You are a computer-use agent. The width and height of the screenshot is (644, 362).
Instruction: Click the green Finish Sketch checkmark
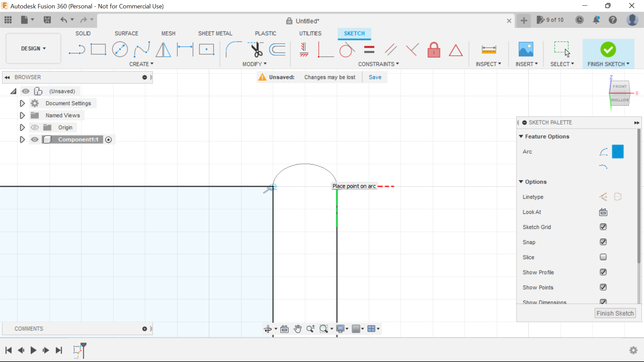coord(608,50)
